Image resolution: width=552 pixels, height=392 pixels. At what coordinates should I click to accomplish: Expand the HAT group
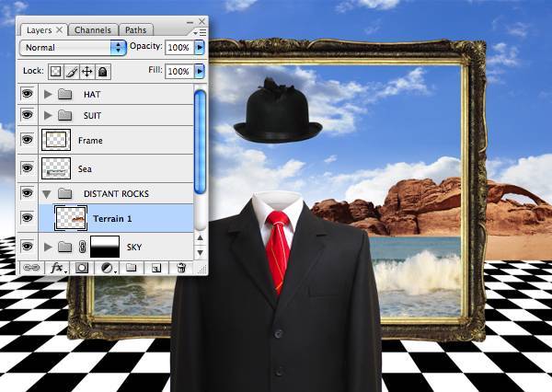click(48, 95)
